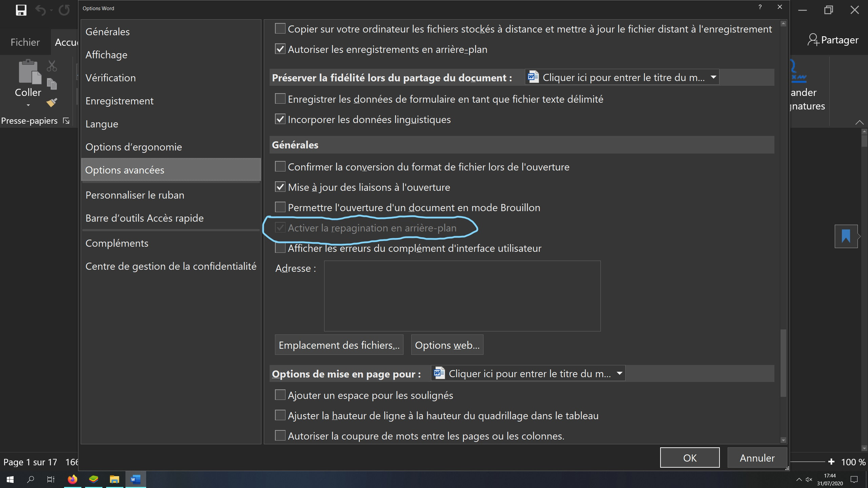Click the Save icon in quick access toolbar
Image resolution: width=868 pixels, height=488 pixels.
(21, 10)
